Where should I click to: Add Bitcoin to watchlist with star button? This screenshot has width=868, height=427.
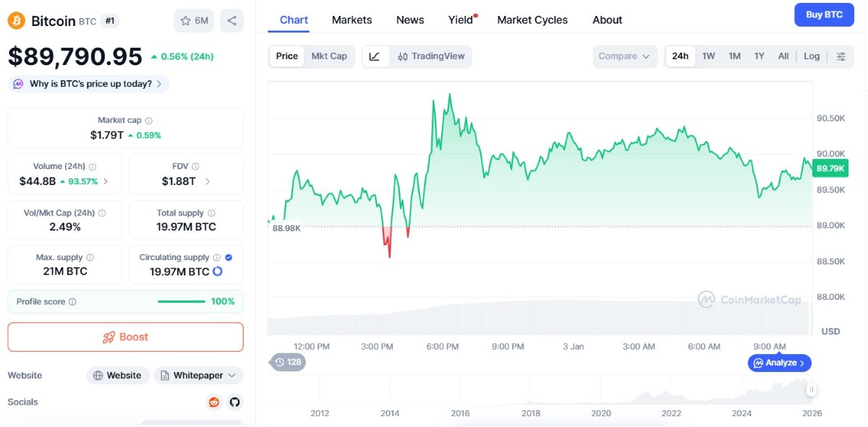pyautogui.click(x=194, y=21)
